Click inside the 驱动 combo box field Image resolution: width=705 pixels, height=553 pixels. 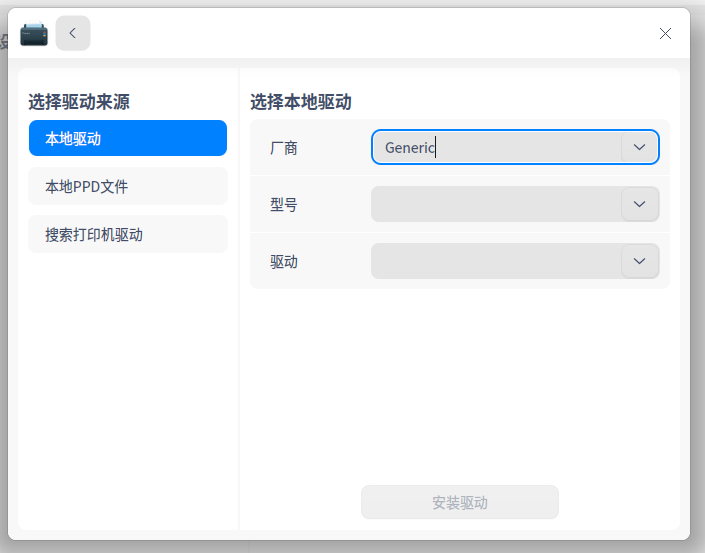497,261
